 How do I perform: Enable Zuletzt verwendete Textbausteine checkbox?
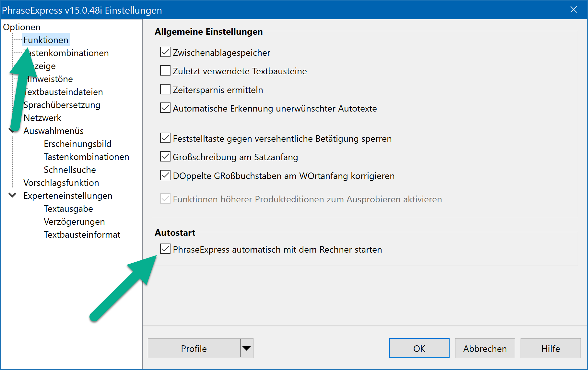[165, 70]
